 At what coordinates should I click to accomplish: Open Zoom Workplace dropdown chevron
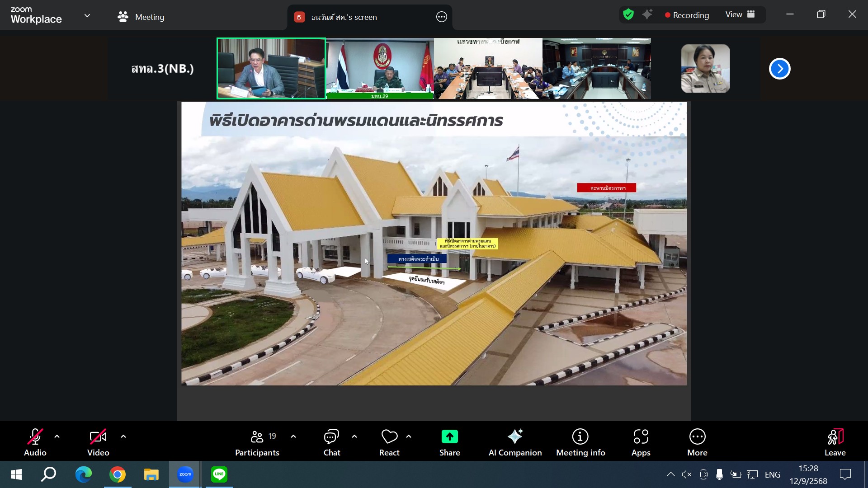[87, 16]
